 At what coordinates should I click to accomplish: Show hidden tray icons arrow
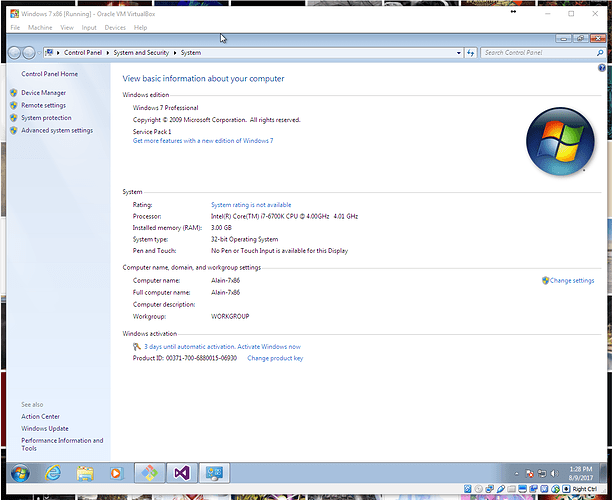point(517,474)
